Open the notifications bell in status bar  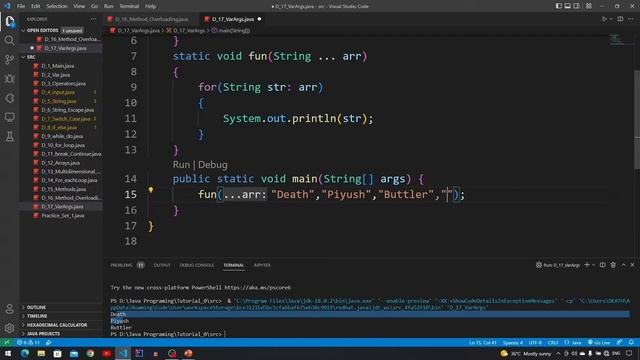[x=631, y=342]
